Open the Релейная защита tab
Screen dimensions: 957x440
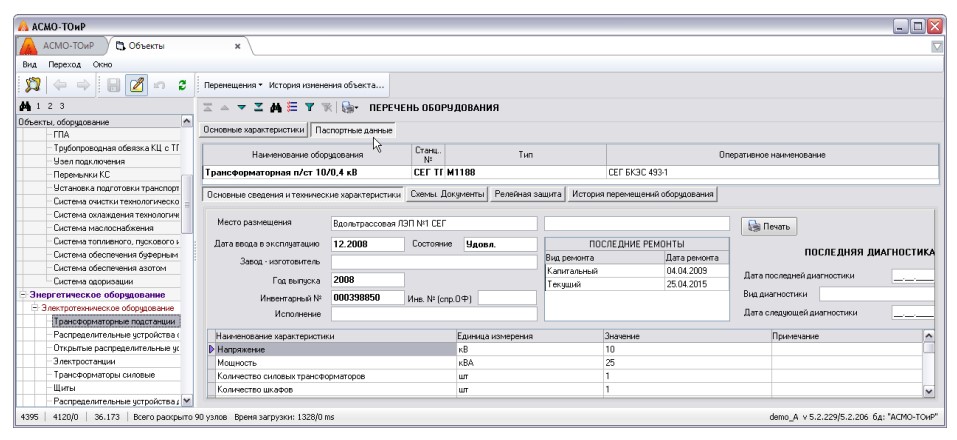click(530, 192)
